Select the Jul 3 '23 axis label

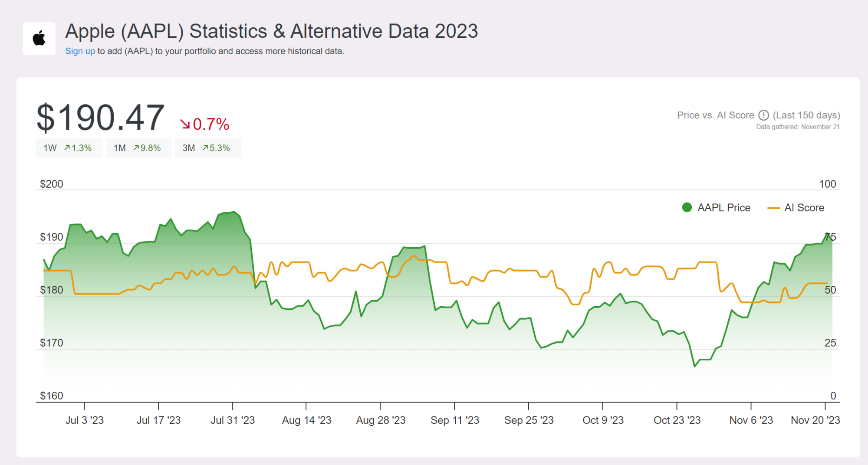click(x=85, y=420)
